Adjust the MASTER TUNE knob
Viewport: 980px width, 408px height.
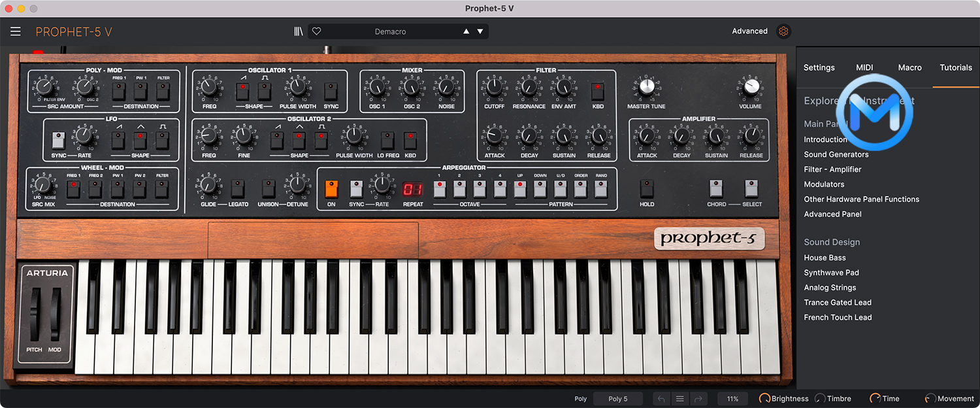[645, 86]
